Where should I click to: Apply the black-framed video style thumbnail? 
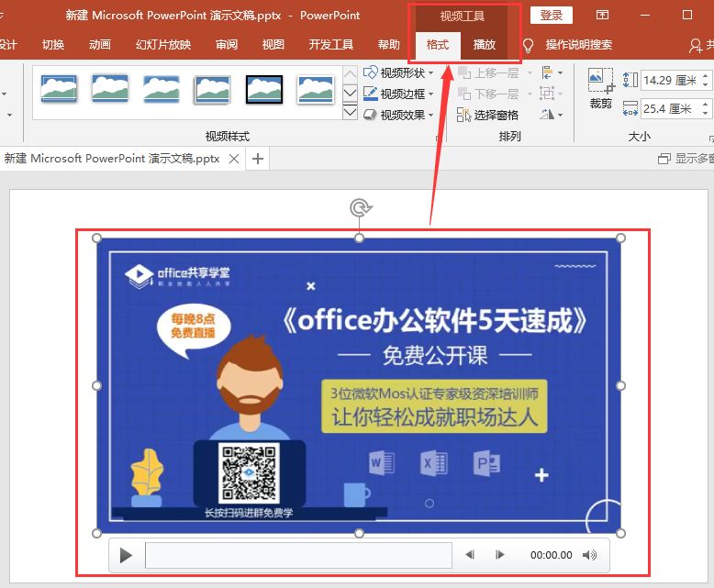point(264,89)
